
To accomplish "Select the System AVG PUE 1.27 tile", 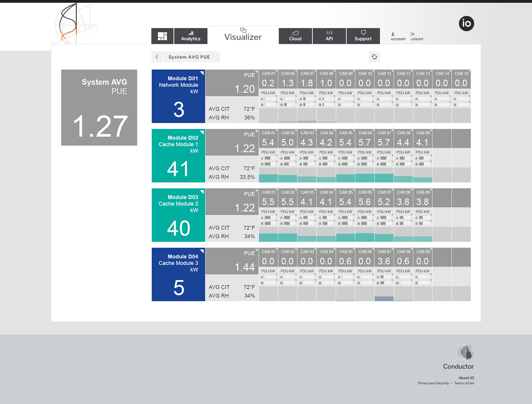I will 99,107.
